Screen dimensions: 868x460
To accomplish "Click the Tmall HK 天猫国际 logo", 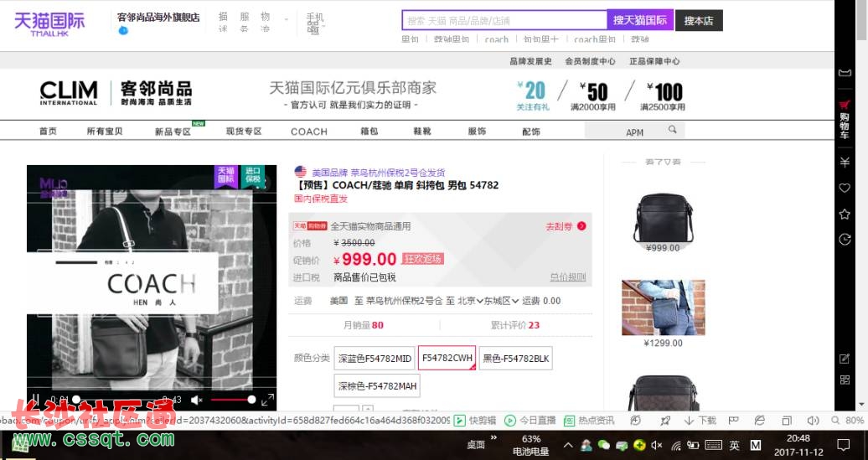I will [49, 23].
